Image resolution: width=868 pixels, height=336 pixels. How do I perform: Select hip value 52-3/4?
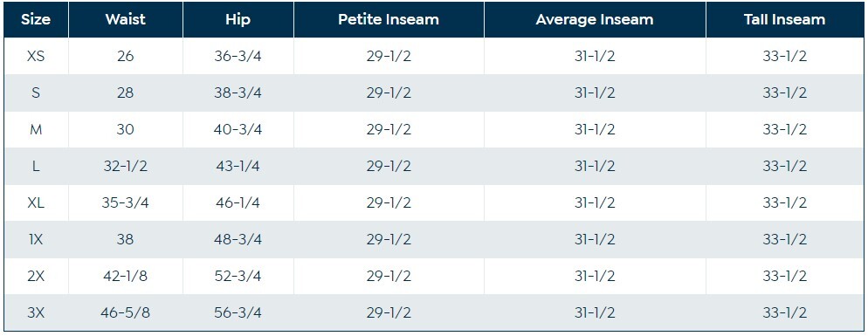[238, 276]
